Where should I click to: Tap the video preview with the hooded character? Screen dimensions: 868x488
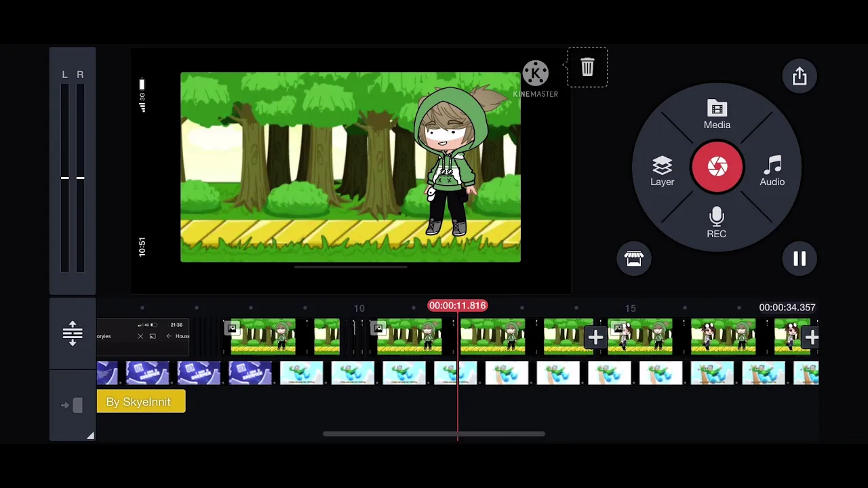(351, 167)
